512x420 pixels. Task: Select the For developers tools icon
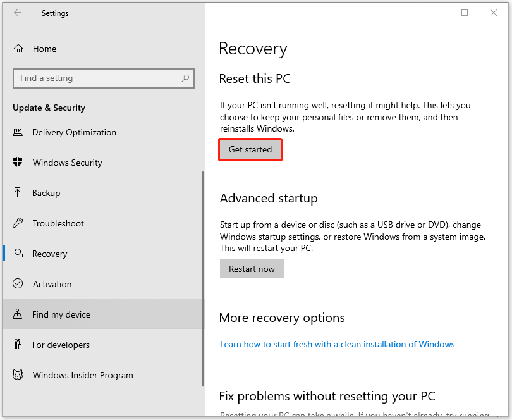tap(18, 345)
